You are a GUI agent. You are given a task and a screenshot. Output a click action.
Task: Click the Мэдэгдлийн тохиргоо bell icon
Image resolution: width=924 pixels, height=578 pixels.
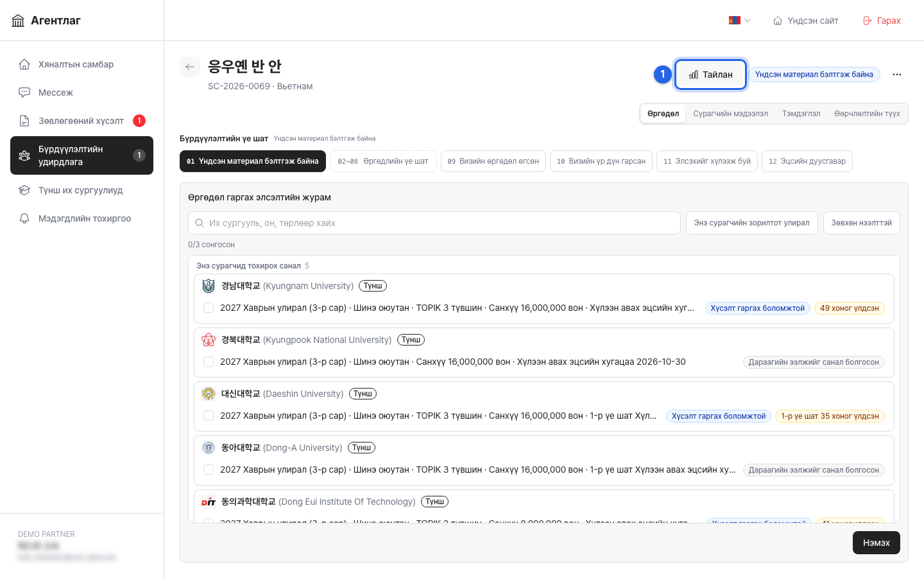point(24,218)
